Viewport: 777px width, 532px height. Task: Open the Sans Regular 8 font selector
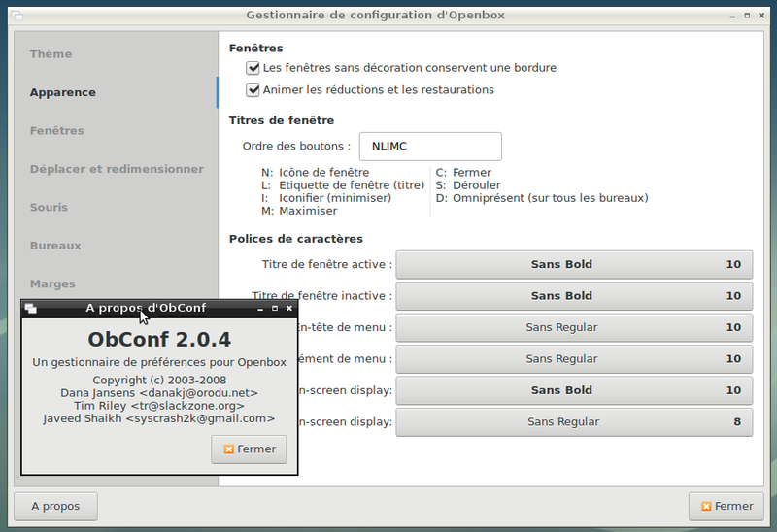[574, 422]
